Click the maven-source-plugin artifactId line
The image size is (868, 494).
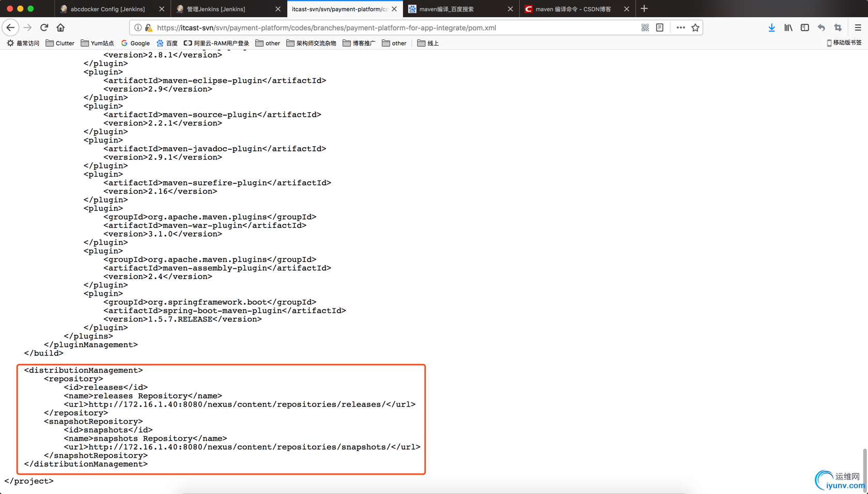212,115
